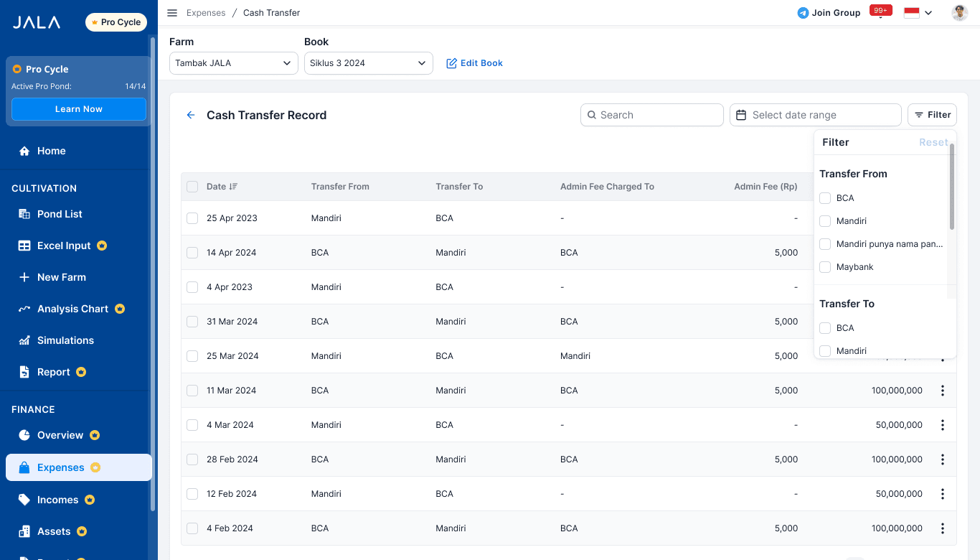The image size is (980, 560).
Task: Open the 99+ notifications badge
Action: tap(880, 10)
